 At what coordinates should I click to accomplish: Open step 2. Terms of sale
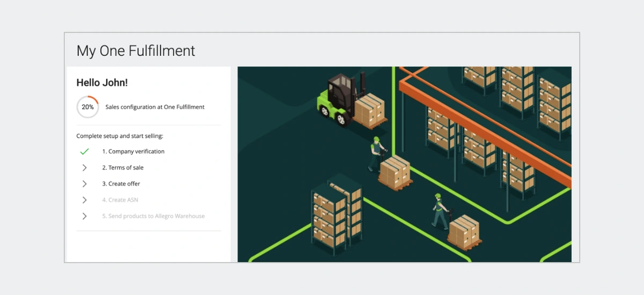[123, 168]
